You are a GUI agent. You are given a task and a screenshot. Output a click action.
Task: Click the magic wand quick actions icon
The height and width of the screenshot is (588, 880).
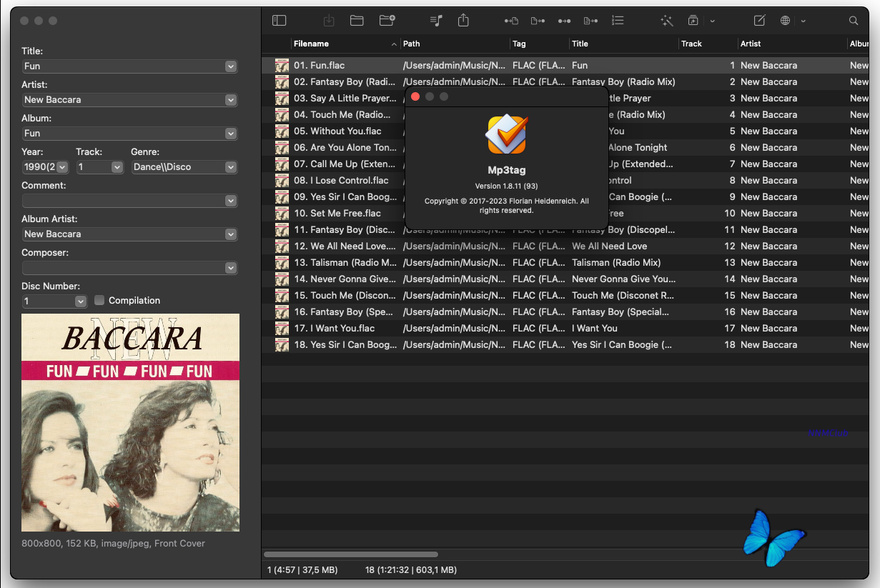click(667, 21)
